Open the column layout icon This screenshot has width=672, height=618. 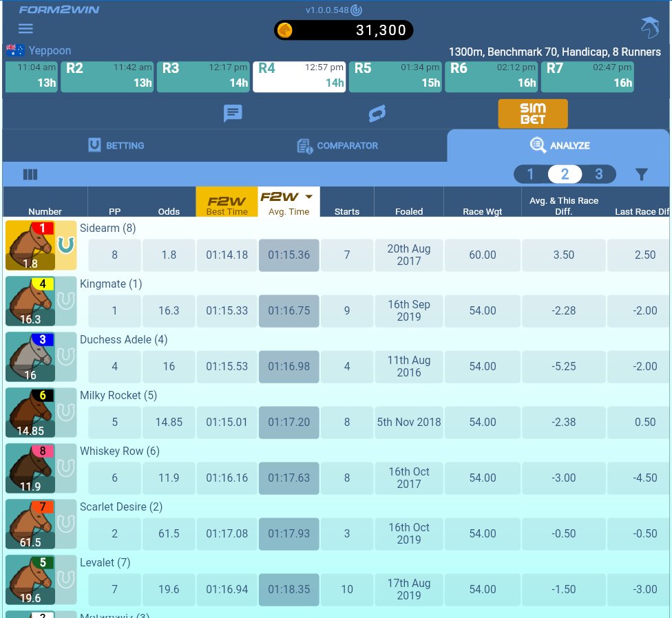point(30,174)
